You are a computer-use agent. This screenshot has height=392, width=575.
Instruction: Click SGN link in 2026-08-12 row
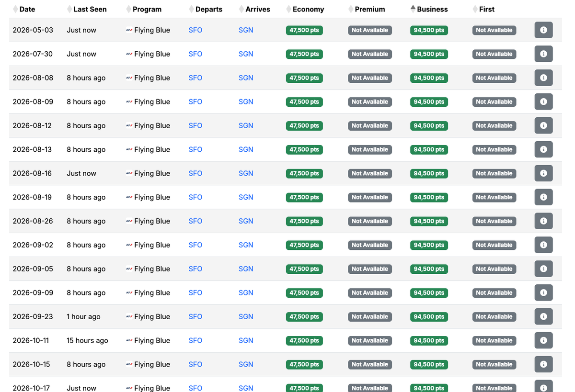coord(246,126)
